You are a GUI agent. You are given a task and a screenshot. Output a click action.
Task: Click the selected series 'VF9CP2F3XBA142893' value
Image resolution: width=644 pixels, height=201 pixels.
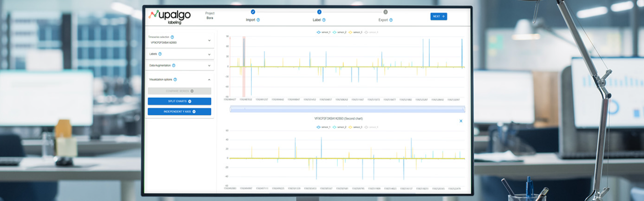click(x=163, y=43)
